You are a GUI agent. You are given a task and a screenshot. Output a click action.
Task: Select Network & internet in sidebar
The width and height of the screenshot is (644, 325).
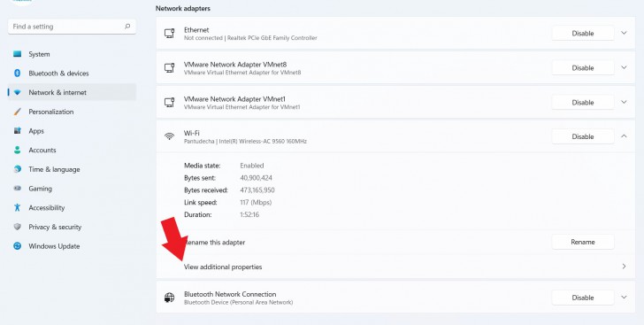coord(72,93)
